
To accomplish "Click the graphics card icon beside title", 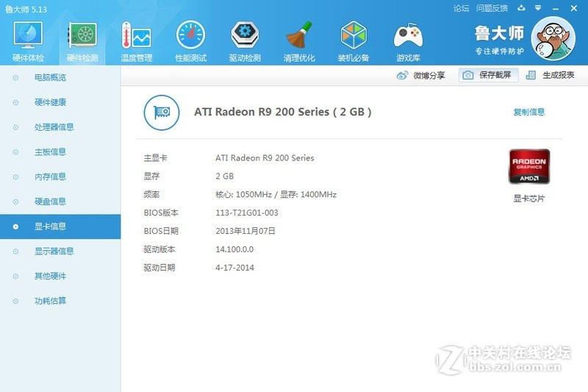I will (x=162, y=113).
